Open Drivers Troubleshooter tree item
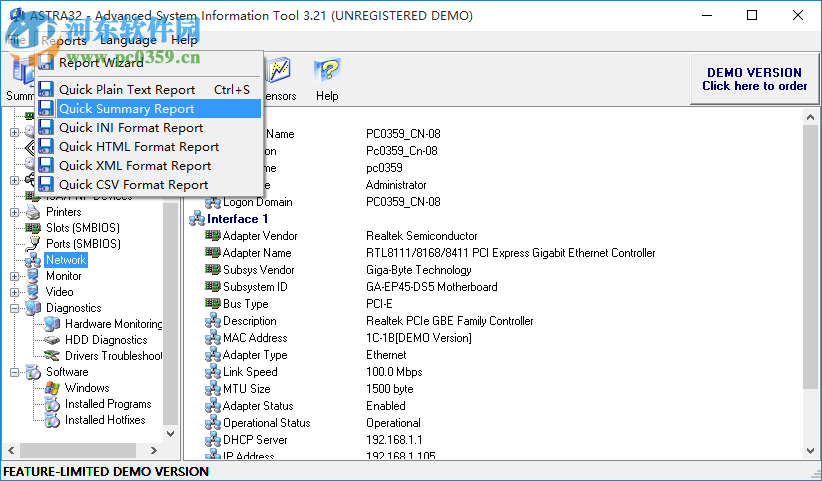The height and width of the screenshot is (481, 822). [x=113, y=356]
